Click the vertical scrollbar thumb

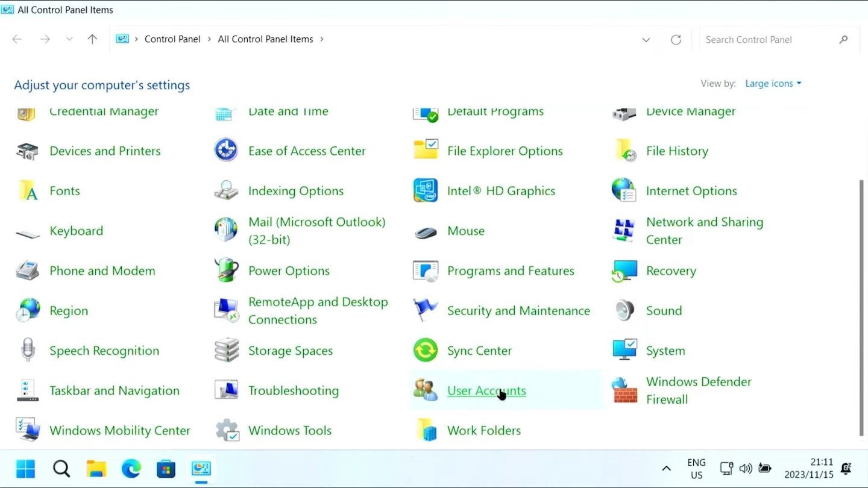coord(861,307)
